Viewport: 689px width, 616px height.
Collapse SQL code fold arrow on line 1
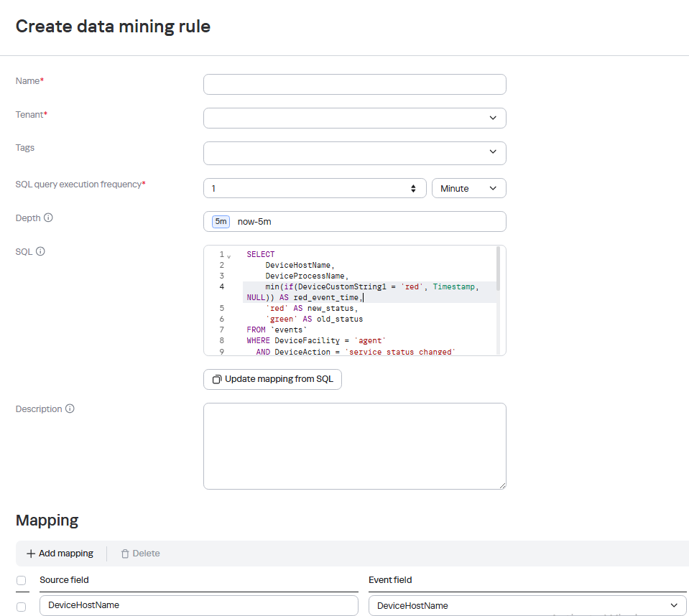click(229, 256)
